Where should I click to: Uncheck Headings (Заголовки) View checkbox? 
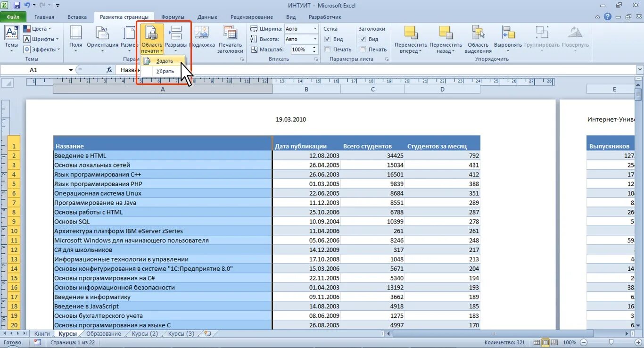tap(363, 39)
